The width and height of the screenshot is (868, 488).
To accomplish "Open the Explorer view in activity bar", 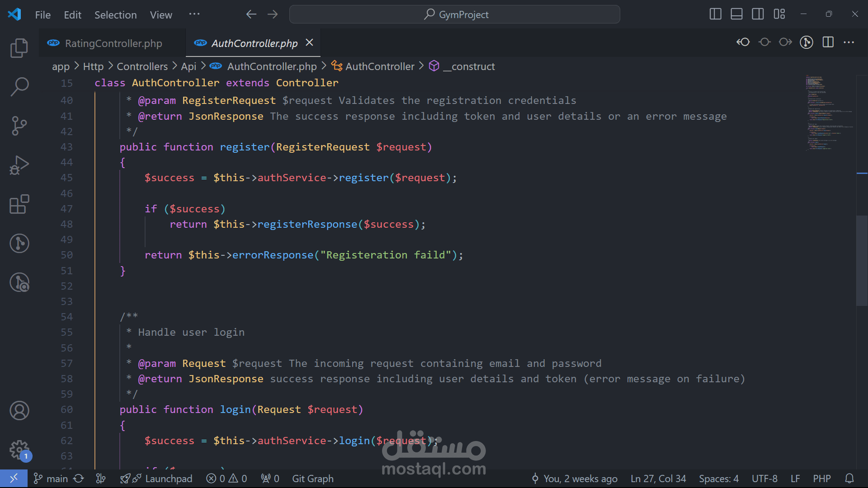I will pyautogui.click(x=19, y=48).
